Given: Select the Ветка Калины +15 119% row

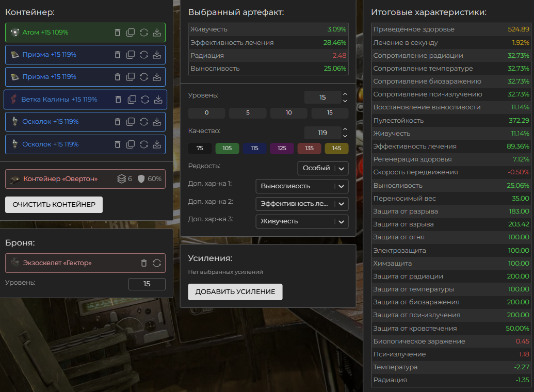Looking at the screenshot, I should (85, 100).
